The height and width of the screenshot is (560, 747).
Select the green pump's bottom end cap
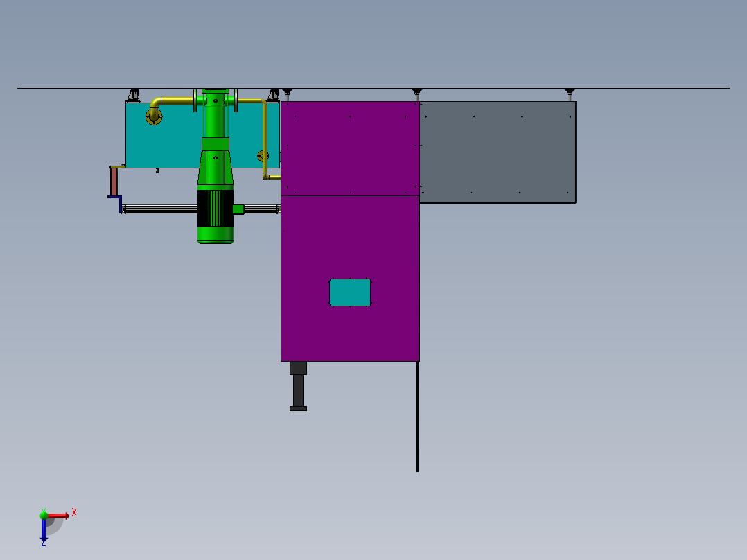(216, 235)
